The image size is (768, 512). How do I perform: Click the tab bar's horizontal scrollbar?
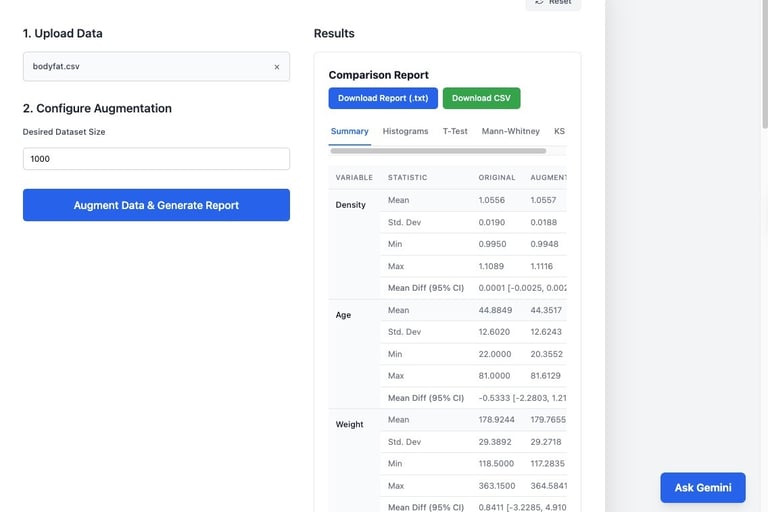coord(438,151)
